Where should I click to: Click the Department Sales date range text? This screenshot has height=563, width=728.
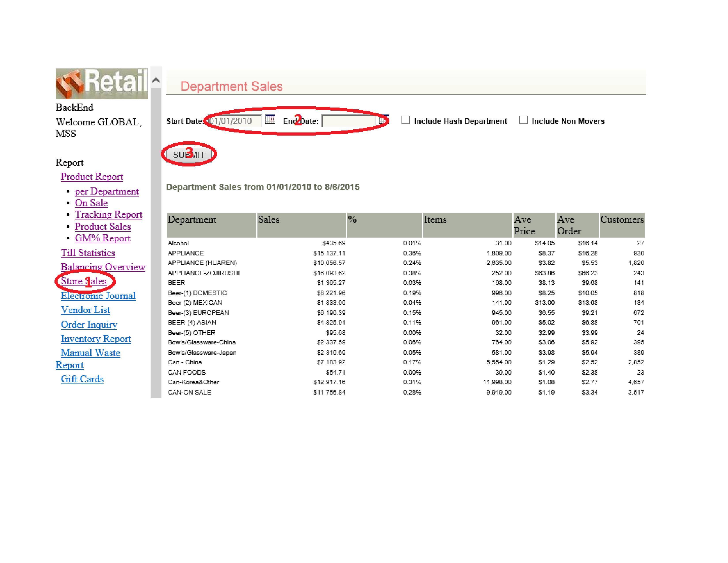click(263, 187)
